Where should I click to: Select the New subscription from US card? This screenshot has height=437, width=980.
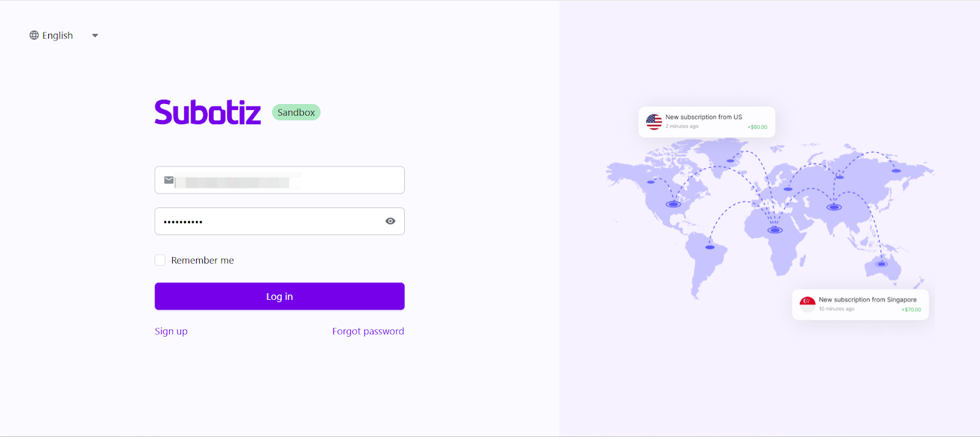click(x=707, y=122)
